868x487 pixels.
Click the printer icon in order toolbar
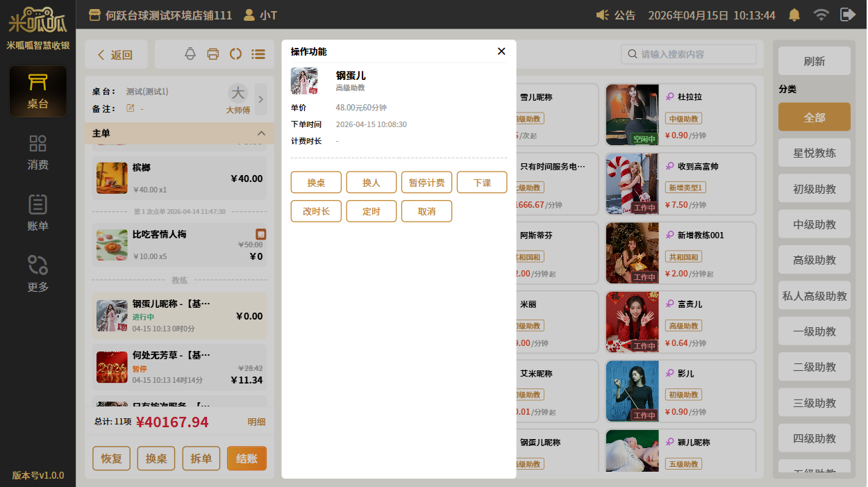[x=213, y=54]
